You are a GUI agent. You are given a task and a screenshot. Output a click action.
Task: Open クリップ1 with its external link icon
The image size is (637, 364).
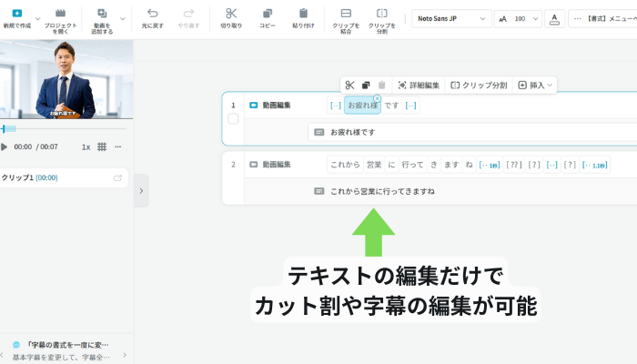click(117, 178)
